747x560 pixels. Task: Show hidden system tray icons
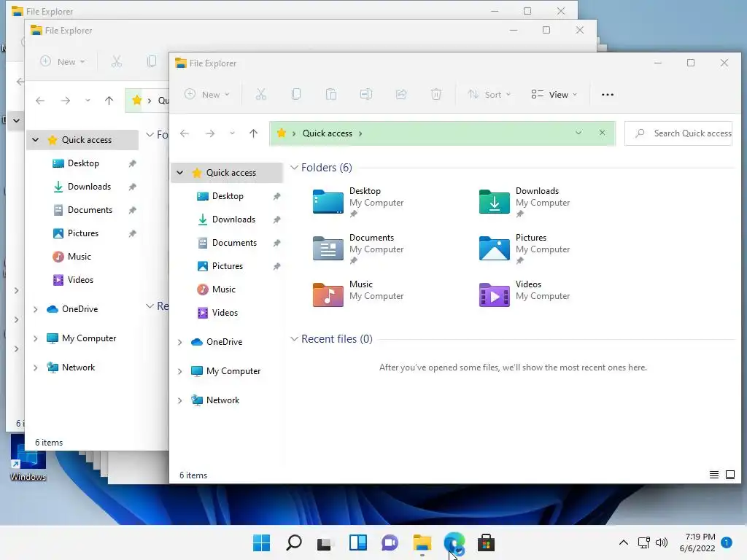click(623, 542)
